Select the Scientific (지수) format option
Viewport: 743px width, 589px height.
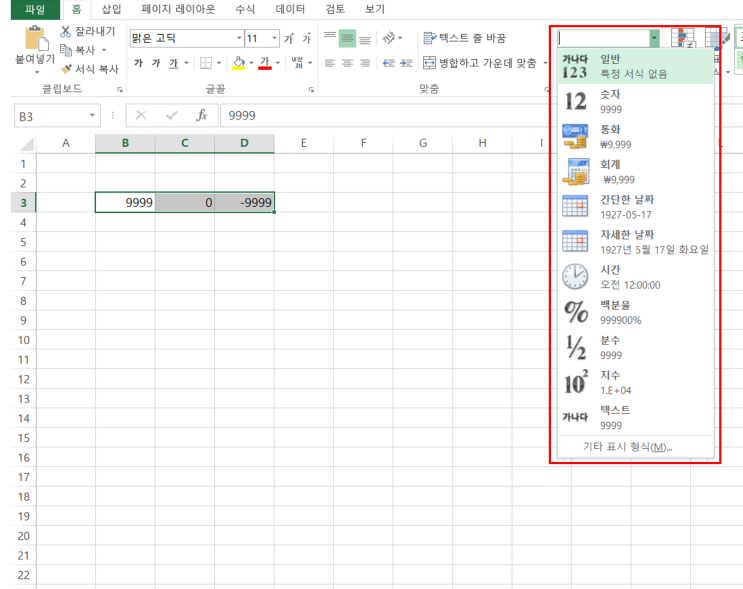(x=635, y=382)
